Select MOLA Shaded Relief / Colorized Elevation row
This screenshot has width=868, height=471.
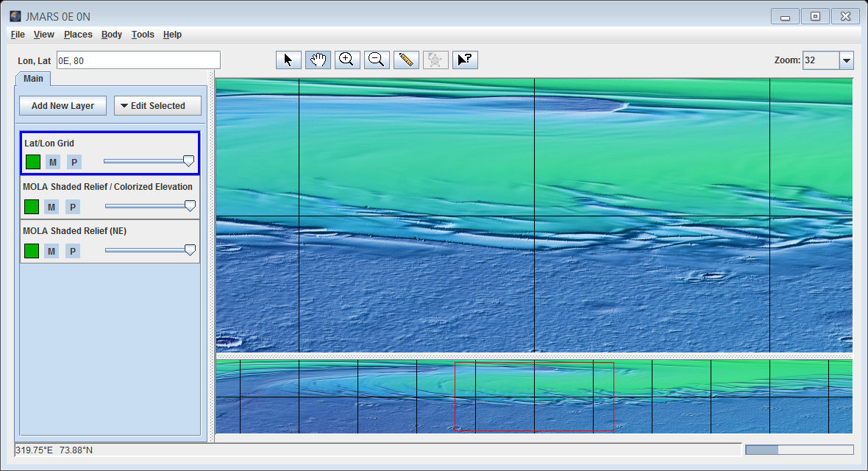(x=110, y=197)
